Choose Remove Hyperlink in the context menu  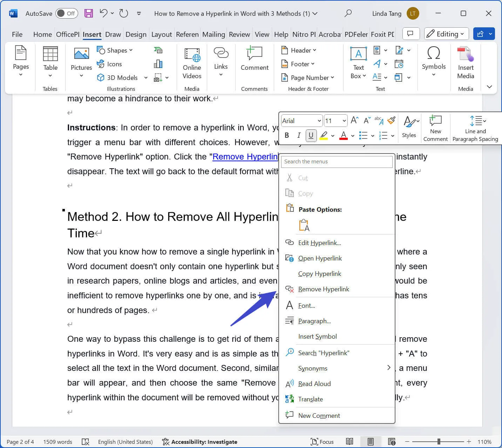pyautogui.click(x=323, y=289)
